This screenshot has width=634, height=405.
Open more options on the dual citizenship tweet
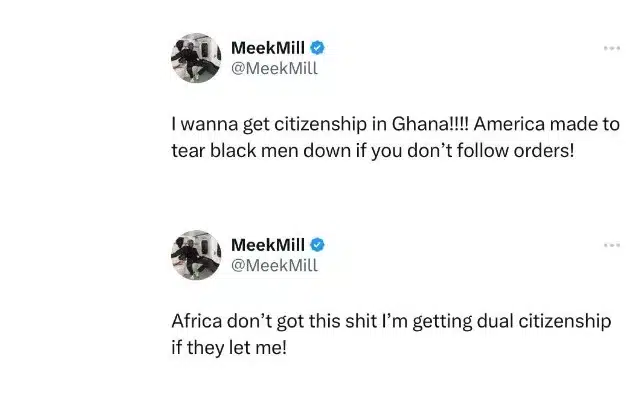tap(612, 244)
